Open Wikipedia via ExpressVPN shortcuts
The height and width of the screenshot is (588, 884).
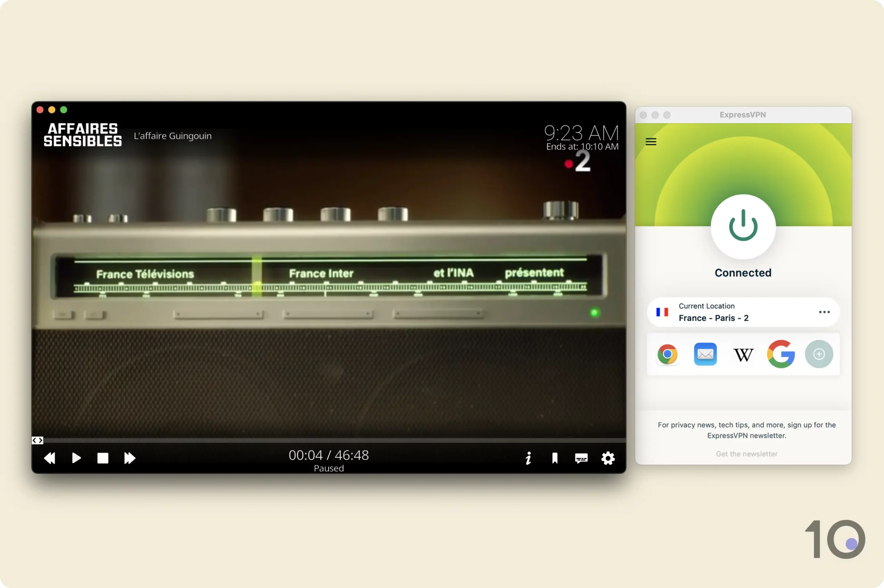(743, 354)
